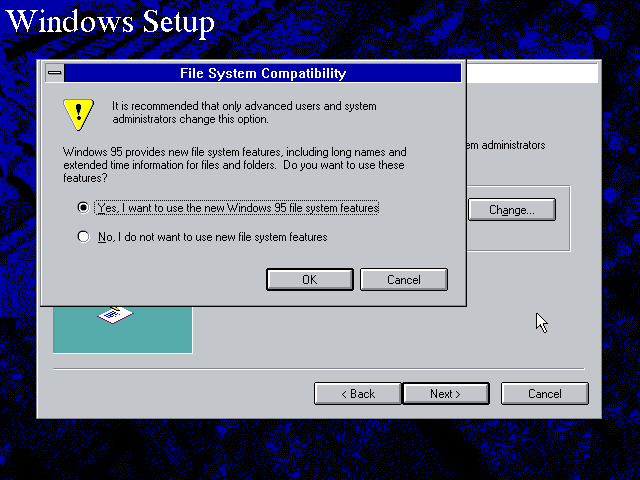Confirm with the OK button in the dialog
Screen dimensions: 640x480
[310, 280]
